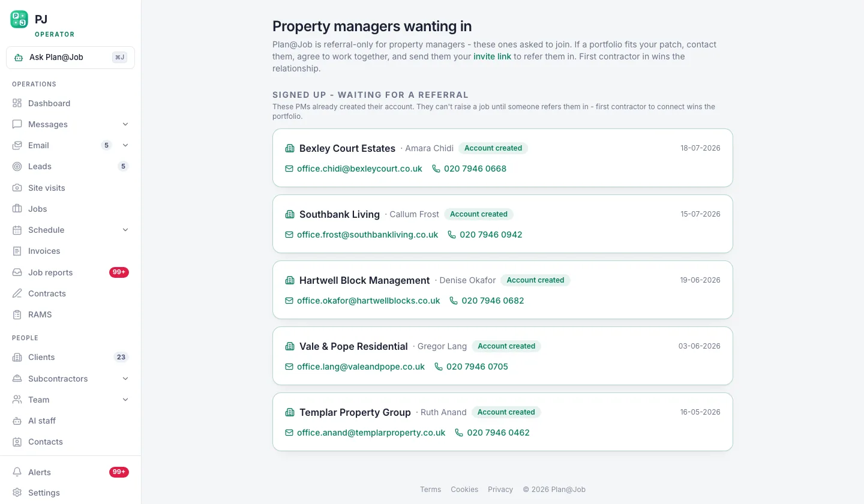Click the Settings gear icon
Screen dimensions: 864x504
click(x=17, y=493)
